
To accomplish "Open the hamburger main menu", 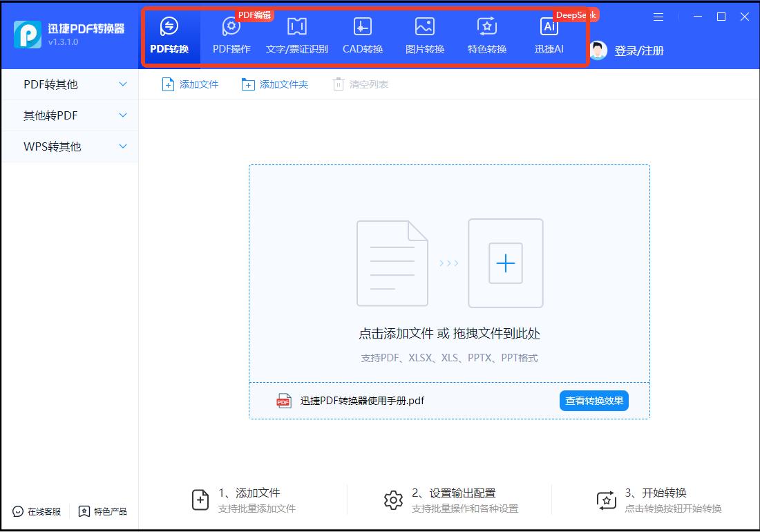I will point(658,17).
